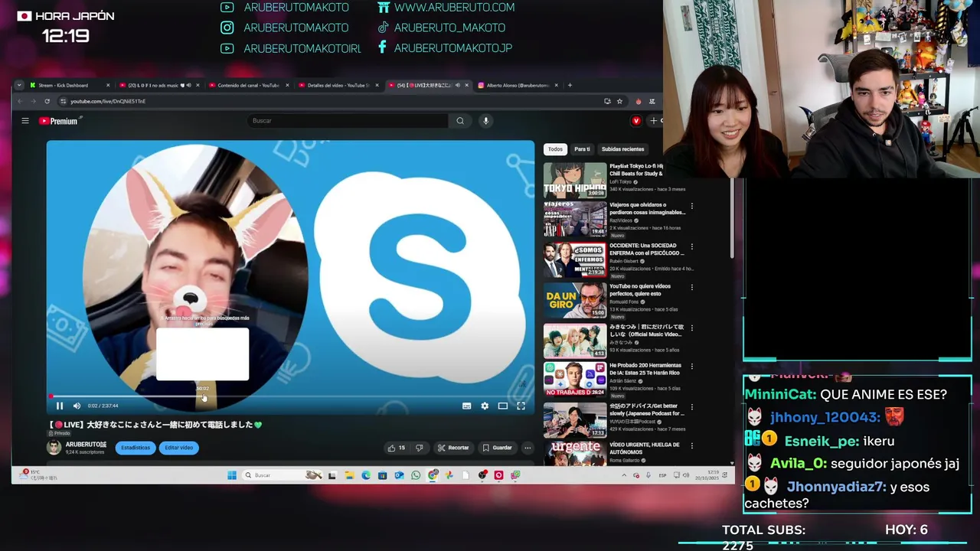Select the Todos filter chip

click(x=555, y=149)
